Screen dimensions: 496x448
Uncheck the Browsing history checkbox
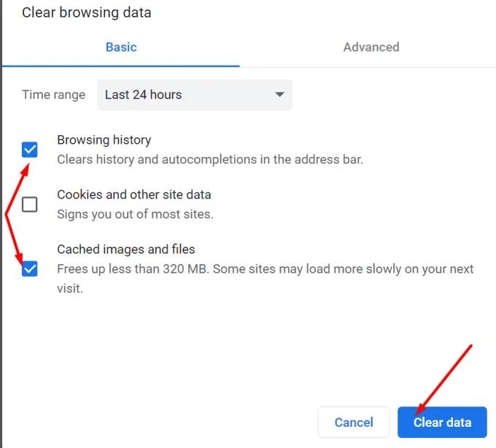29,150
